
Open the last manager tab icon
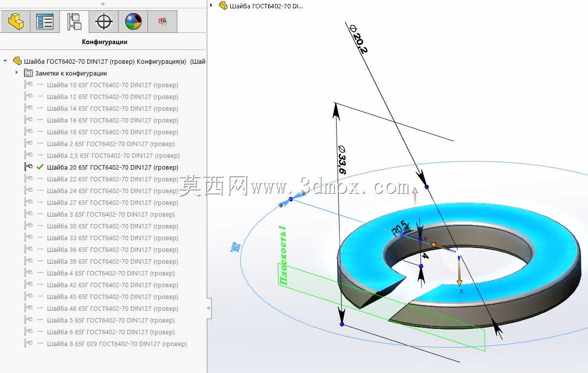163,22
